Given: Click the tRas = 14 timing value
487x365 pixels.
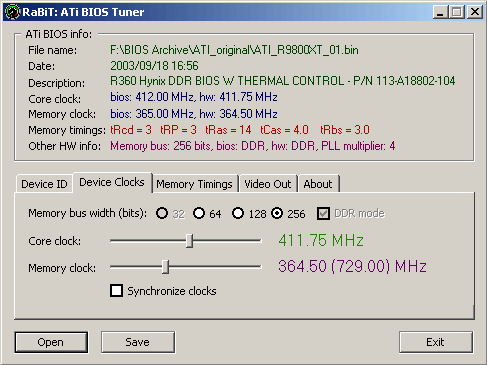Looking at the screenshot, I should click(x=228, y=130).
